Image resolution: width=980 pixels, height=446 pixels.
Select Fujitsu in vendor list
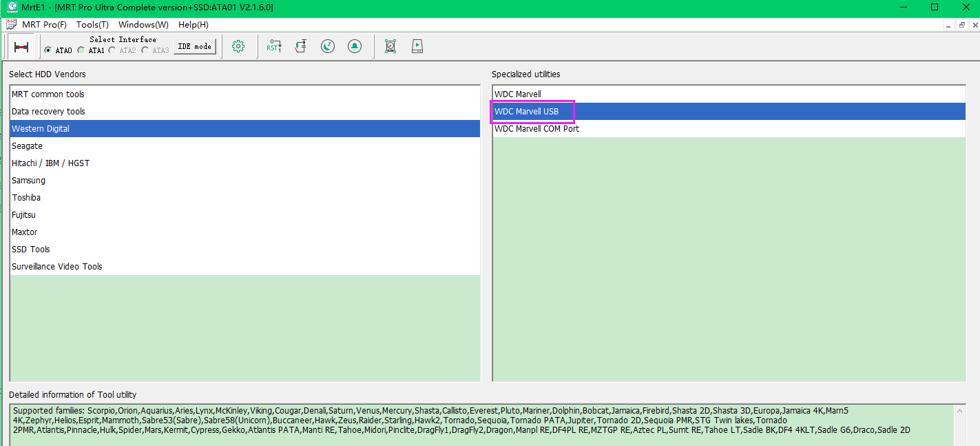point(245,215)
